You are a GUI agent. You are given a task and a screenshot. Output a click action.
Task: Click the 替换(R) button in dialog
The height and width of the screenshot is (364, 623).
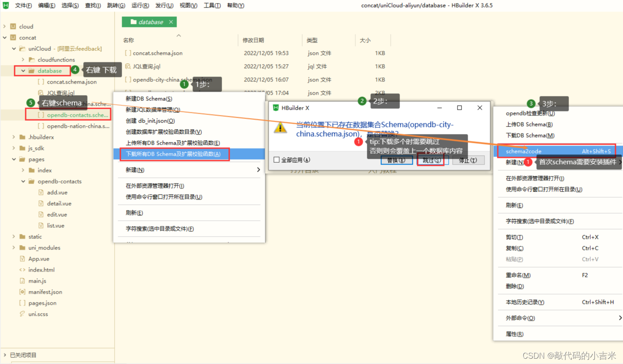396,160
